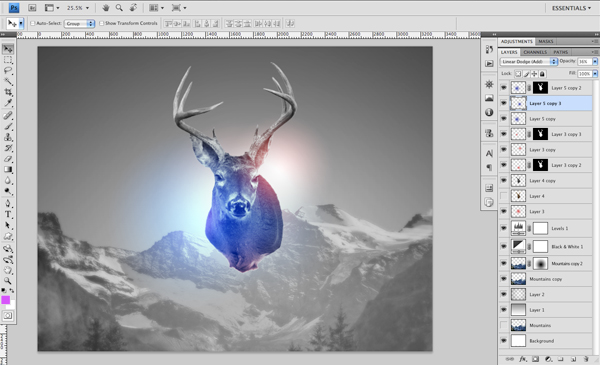Viewport: 600px width, 365px height.
Task: Click the Add layer style fx icon
Action: [x=523, y=359]
